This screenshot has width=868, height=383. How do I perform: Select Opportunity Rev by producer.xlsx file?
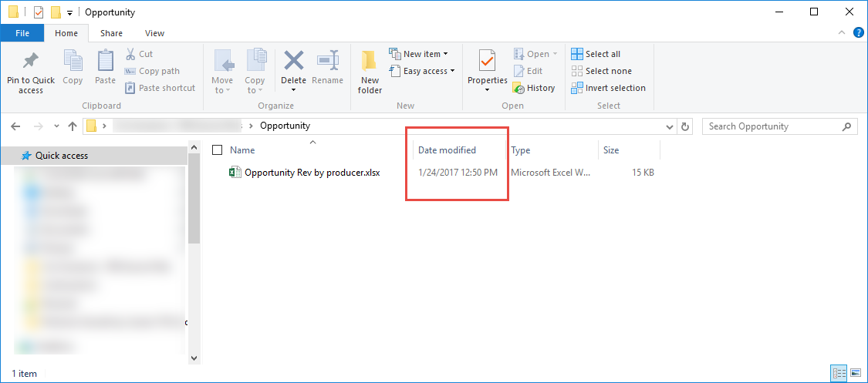coord(312,173)
